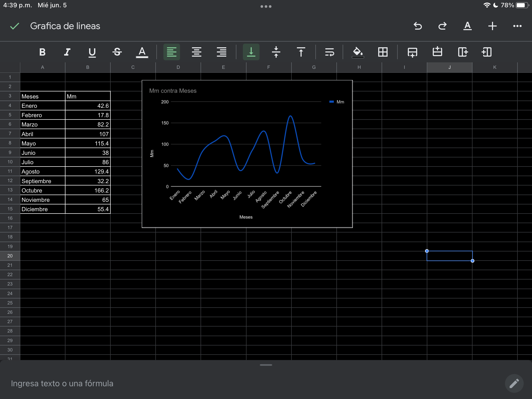Image resolution: width=532 pixels, height=399 pixels.
Task: Center align cell text horizontally
Action: pos(197,52)
